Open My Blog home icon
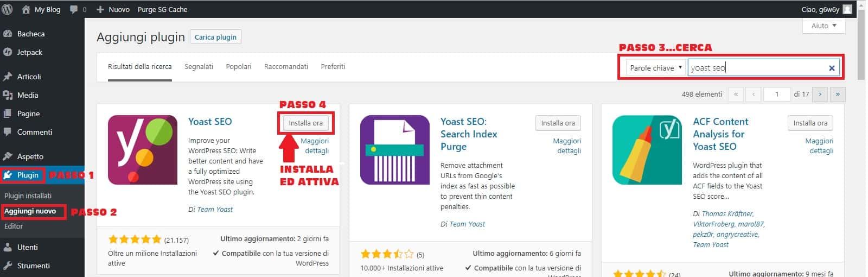 tap(25, 9)
